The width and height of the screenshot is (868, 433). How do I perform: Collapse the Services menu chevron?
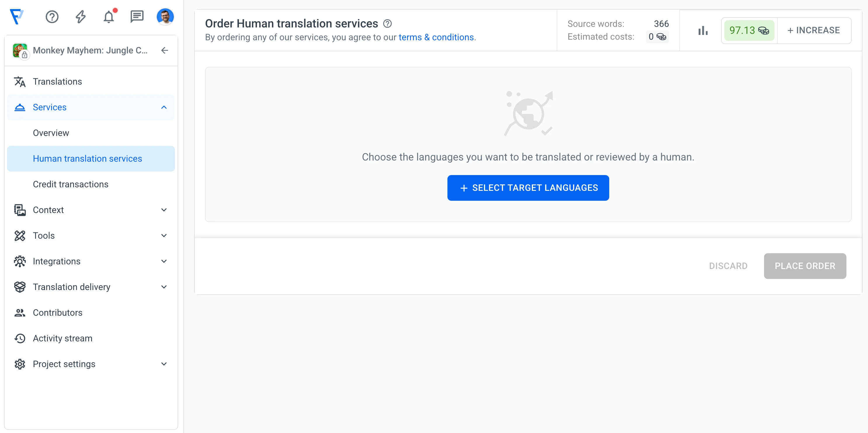(164, 107)
